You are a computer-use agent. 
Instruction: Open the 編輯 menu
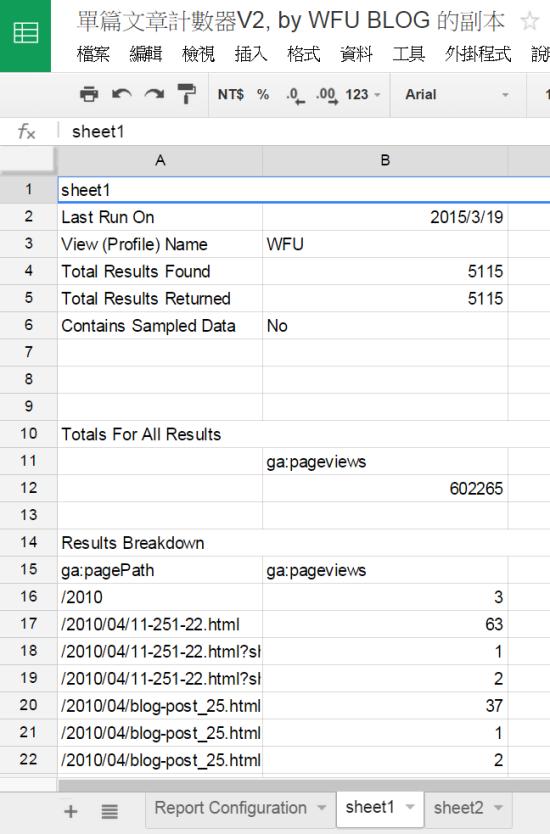pyautogui.click(x=146, y=54)
